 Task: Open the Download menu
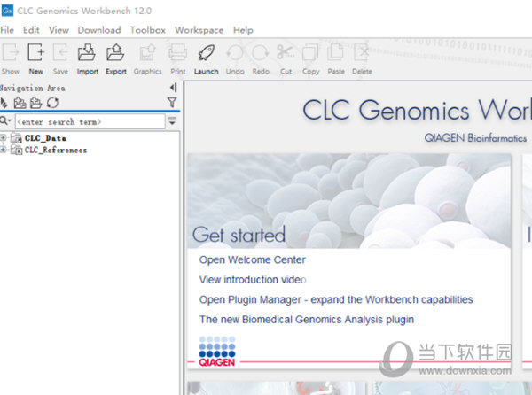(99, 30)
